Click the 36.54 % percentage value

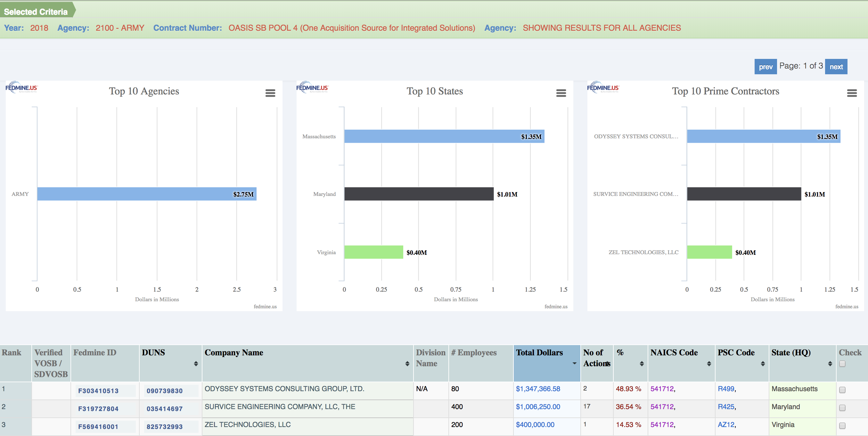628,407
